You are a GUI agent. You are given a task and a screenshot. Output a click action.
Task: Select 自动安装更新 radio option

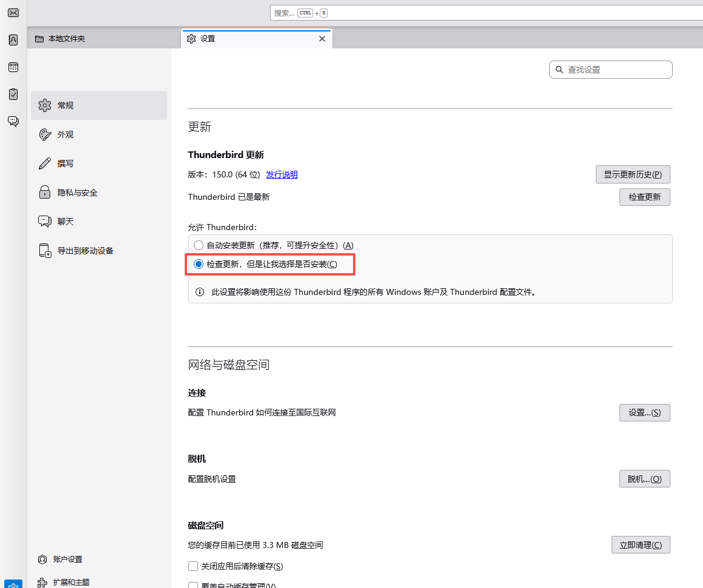(199, 245)
